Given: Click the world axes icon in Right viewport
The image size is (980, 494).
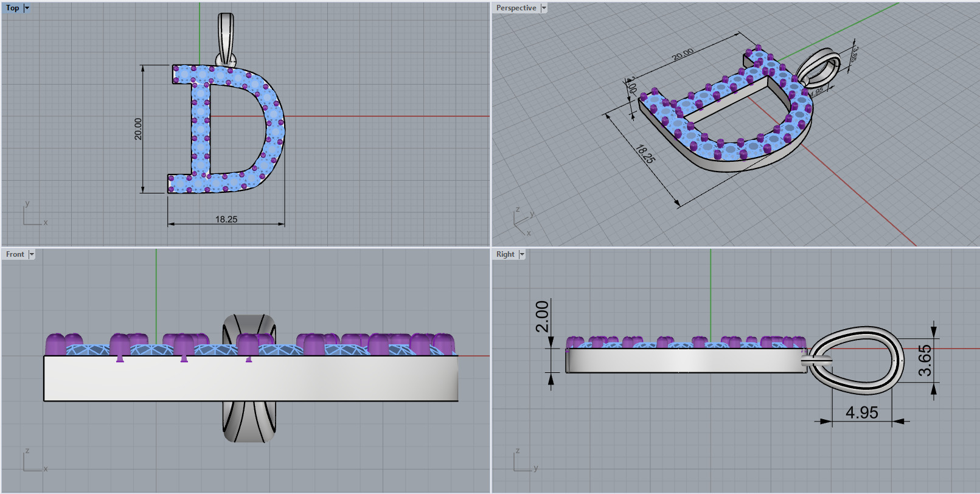Looking at the screenshot, I should point(526,460).
